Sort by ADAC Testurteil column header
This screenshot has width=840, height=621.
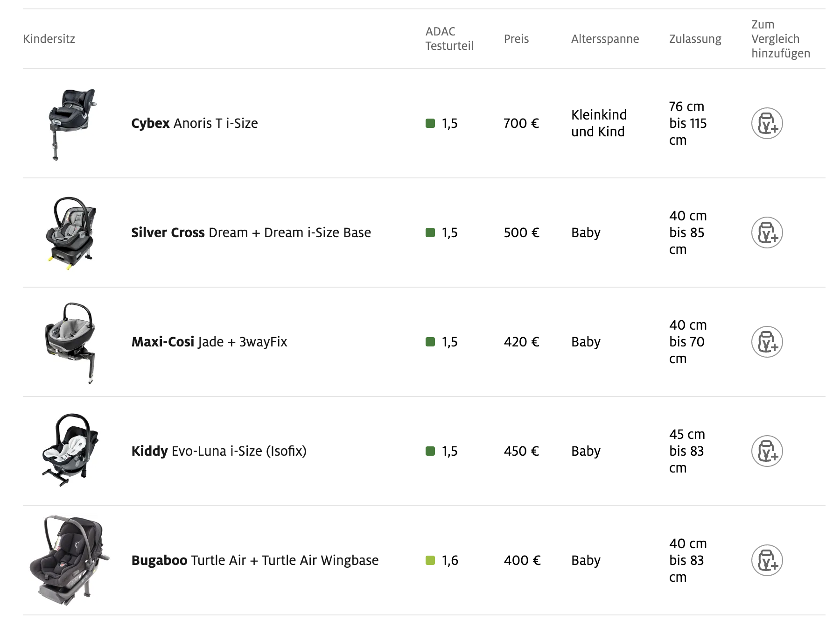(449, 39)
